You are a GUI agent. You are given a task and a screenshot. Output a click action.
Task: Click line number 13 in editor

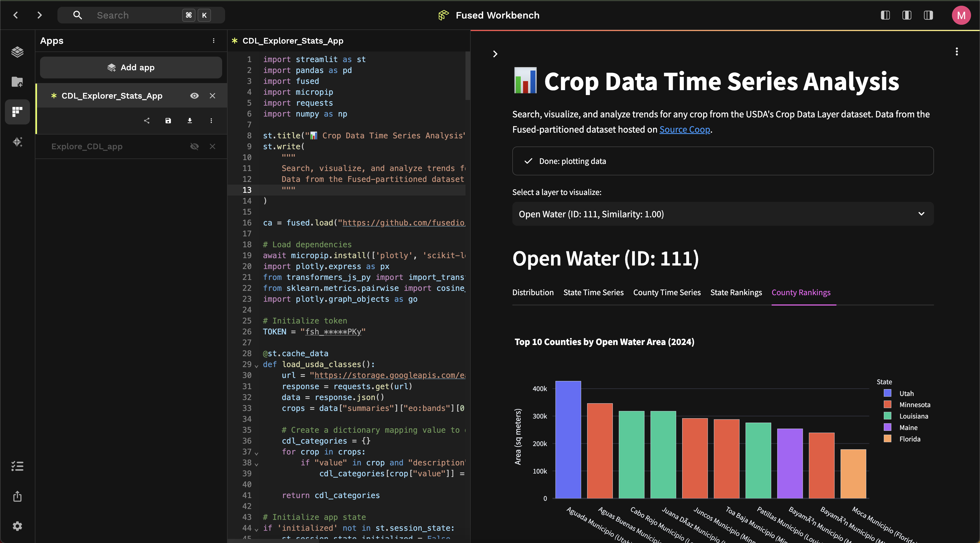pos(247,190)
